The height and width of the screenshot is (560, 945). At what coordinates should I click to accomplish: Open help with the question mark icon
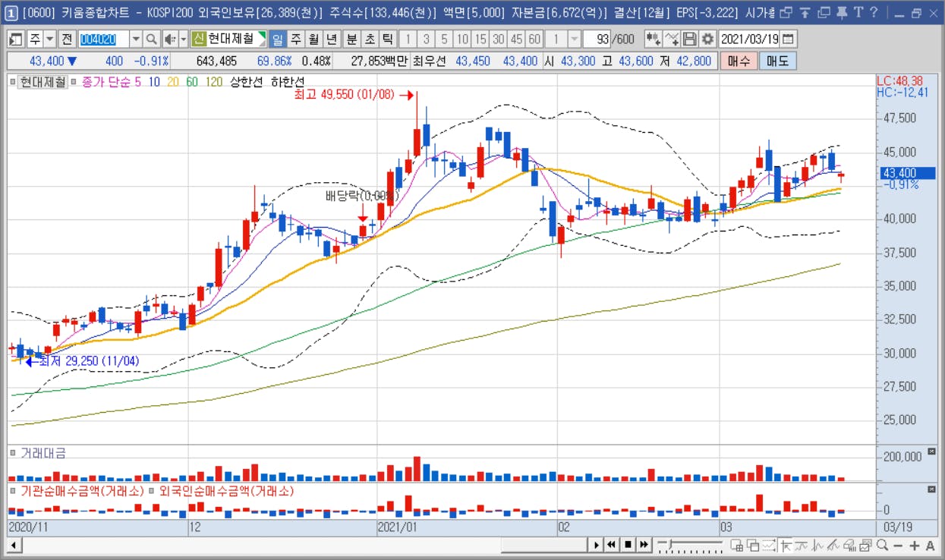pos(874,12)
